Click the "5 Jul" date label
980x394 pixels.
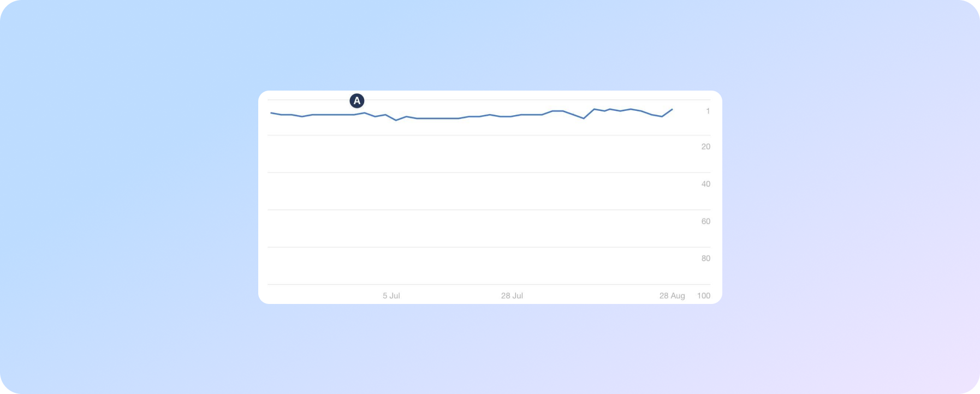pyautogui.click(x=391, y=296)
